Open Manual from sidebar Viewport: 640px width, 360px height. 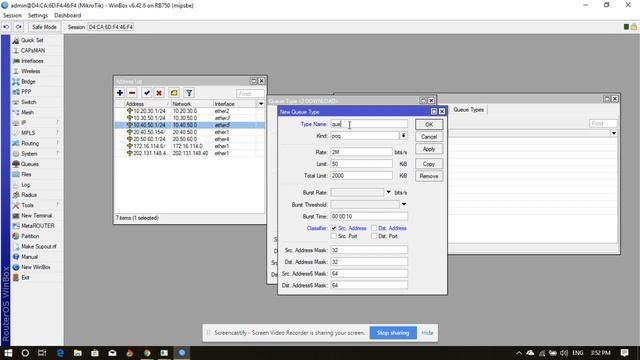(29, 257)
